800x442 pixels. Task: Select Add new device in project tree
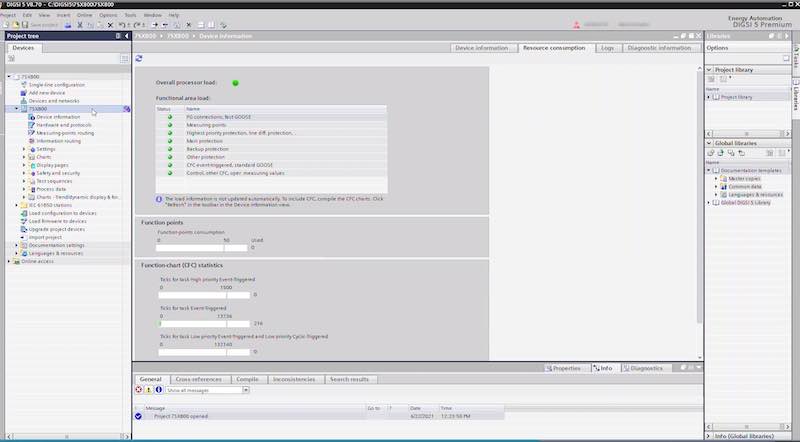(x=47, y=93)
